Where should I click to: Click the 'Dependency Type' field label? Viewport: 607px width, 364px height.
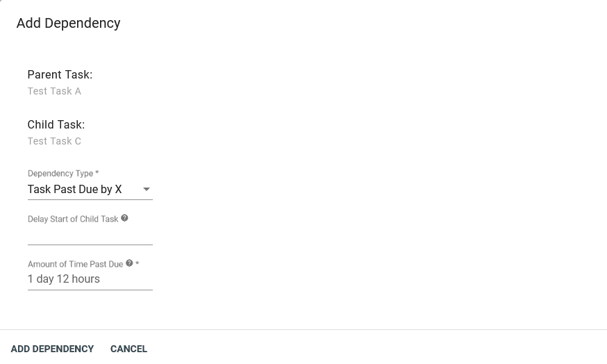(x=60, y=173)
